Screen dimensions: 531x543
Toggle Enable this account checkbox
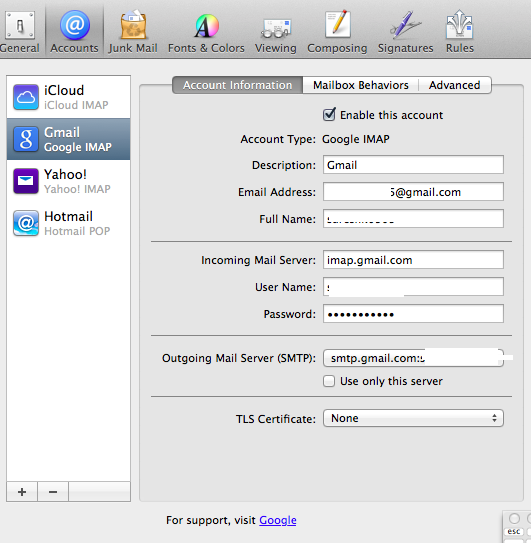[329, 115]
